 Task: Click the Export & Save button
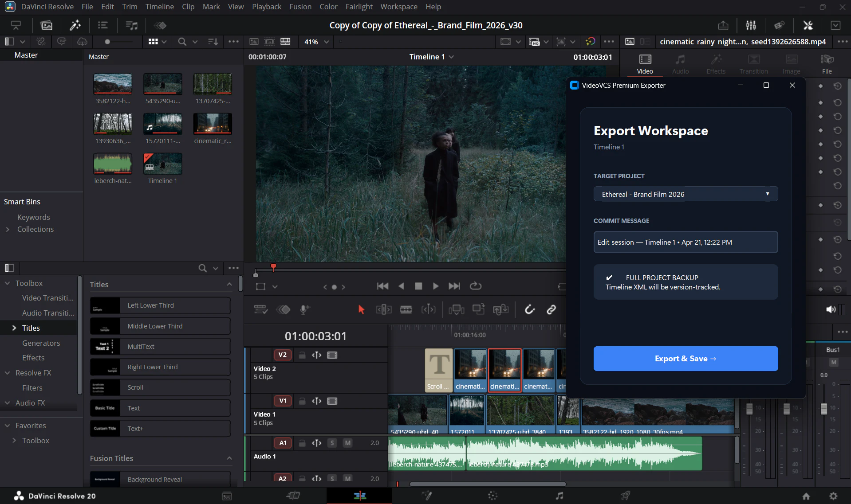(686, 358)
